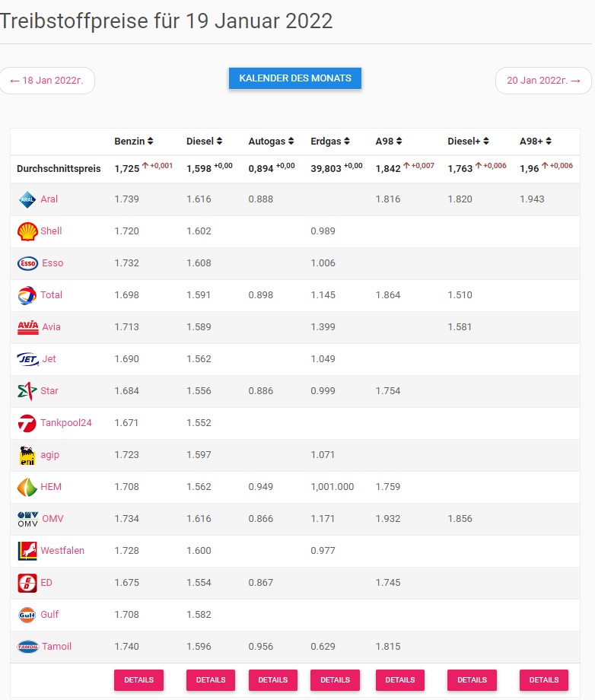Click the agip eni logo icon
The width and height of the screenshot is (595, 700).
[x=27, y=455]
